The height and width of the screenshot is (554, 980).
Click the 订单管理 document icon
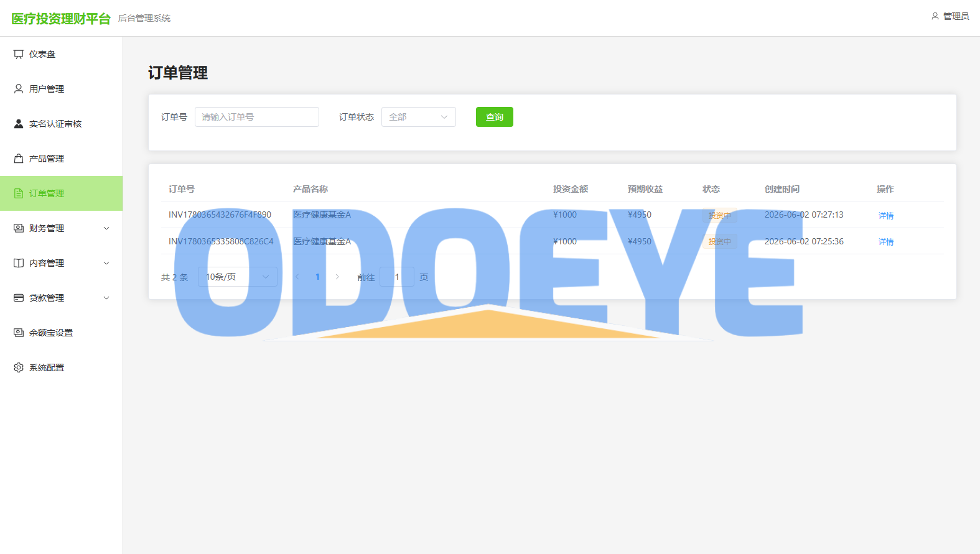tap(19, 193)
